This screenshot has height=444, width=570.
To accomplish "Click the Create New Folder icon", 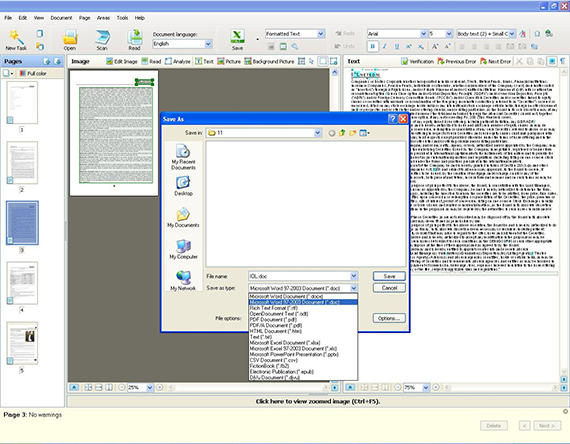I will click(x=352, y=133).
